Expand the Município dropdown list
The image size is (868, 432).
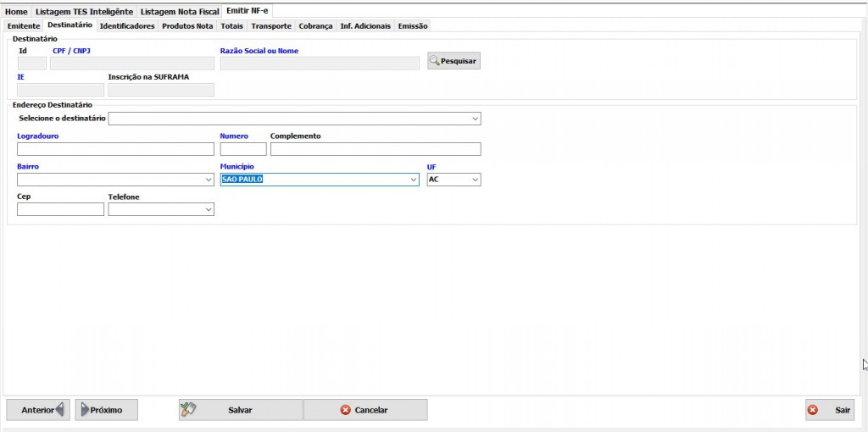click(x=414, y=180)
